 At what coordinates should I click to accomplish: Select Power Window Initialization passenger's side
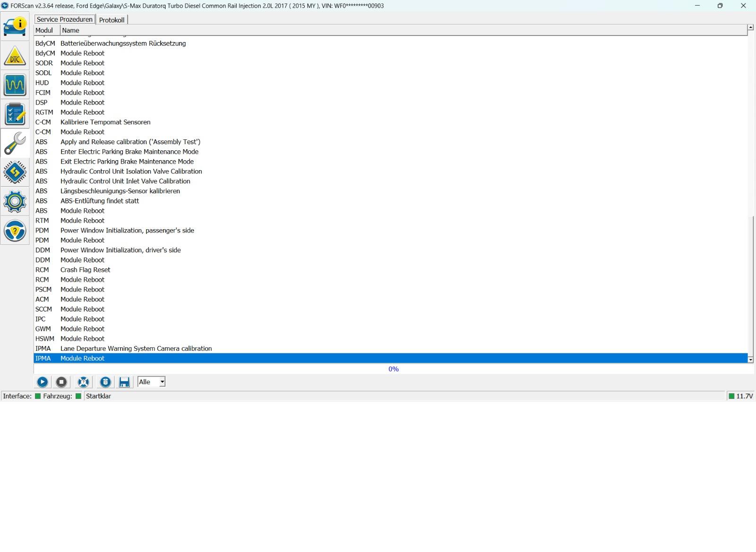391,231
